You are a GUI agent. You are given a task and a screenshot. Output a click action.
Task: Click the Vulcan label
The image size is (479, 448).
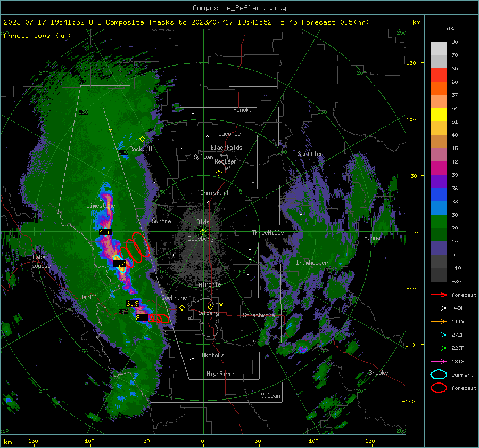click(x=271, y=396)
